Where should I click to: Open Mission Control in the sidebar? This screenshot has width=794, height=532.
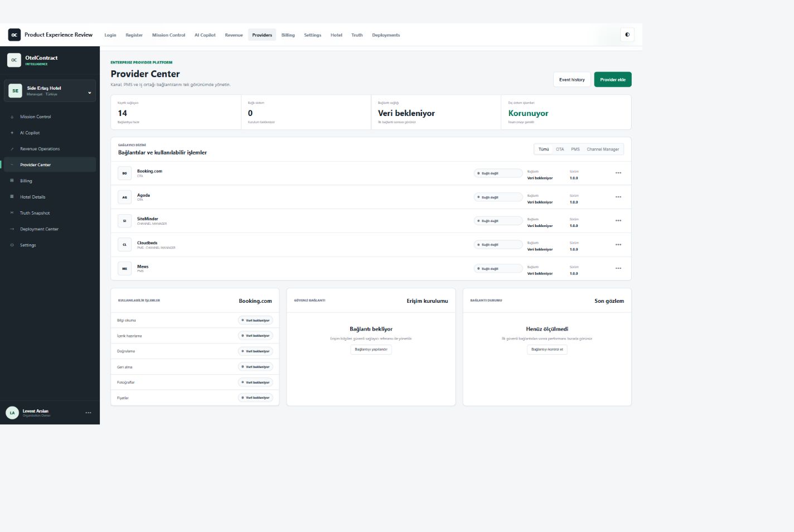[x=50, y=117]
